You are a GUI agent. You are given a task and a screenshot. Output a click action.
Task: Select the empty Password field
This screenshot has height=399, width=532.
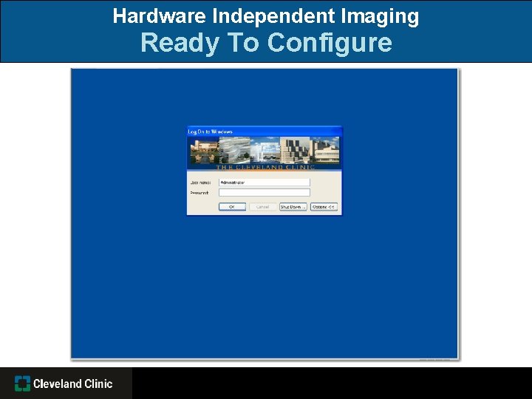pos(265,193)
